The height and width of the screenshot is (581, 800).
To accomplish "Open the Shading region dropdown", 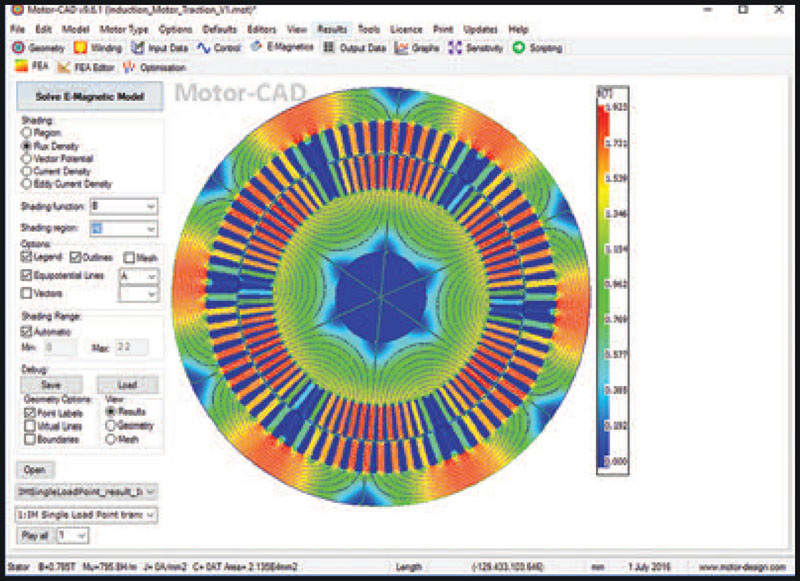I will click(123, 229).
